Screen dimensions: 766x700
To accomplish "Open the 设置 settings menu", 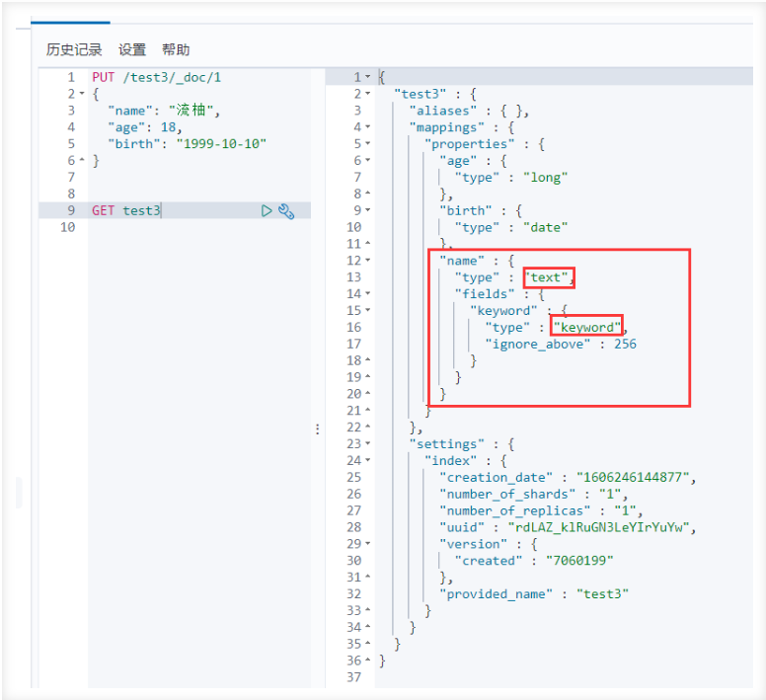I will [132, 49].
